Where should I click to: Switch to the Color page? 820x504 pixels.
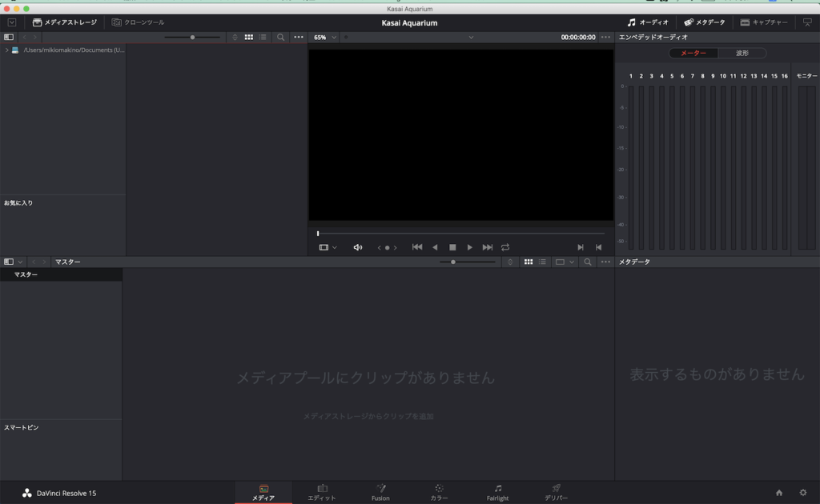click(x=439, y=491)
